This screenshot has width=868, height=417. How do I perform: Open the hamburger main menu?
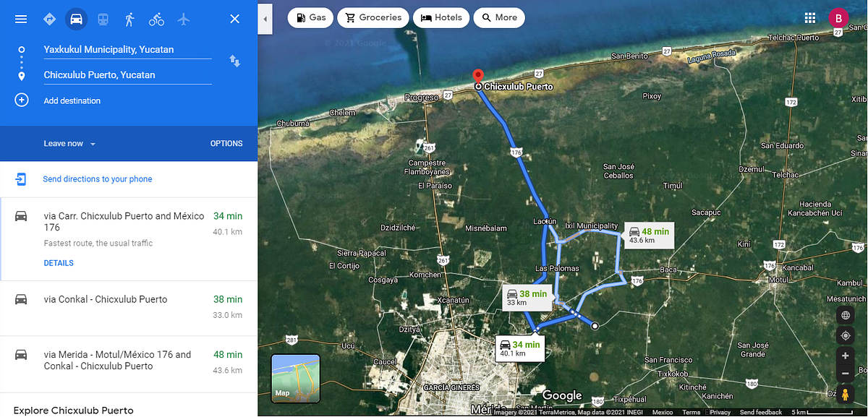coord(21,19)
